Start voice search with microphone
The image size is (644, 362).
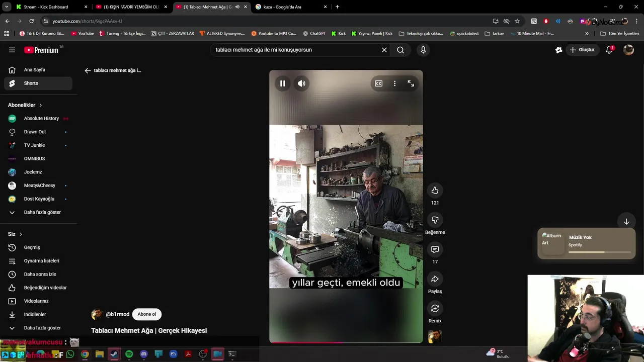423,50
